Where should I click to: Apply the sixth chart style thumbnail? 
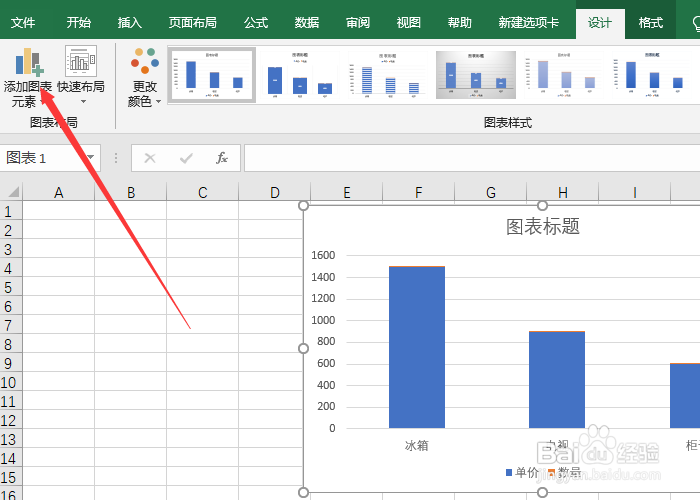pos(652,75)
